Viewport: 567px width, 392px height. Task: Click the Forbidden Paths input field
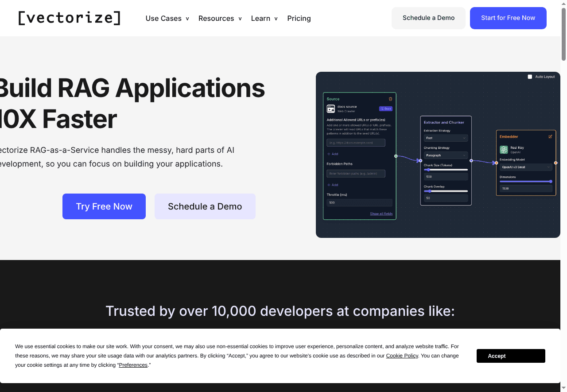[x=356, y=174]
